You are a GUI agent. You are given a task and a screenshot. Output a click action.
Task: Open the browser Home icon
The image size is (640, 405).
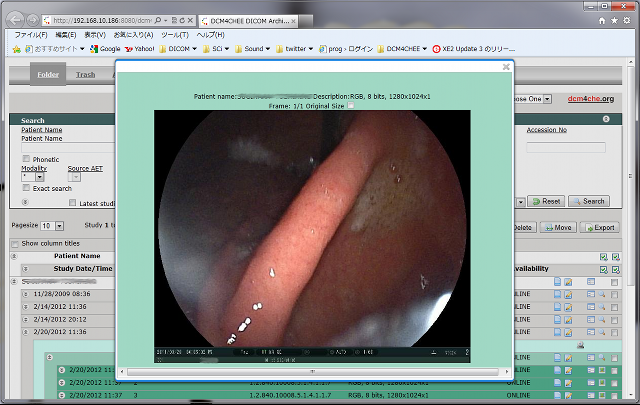[602, 20]
